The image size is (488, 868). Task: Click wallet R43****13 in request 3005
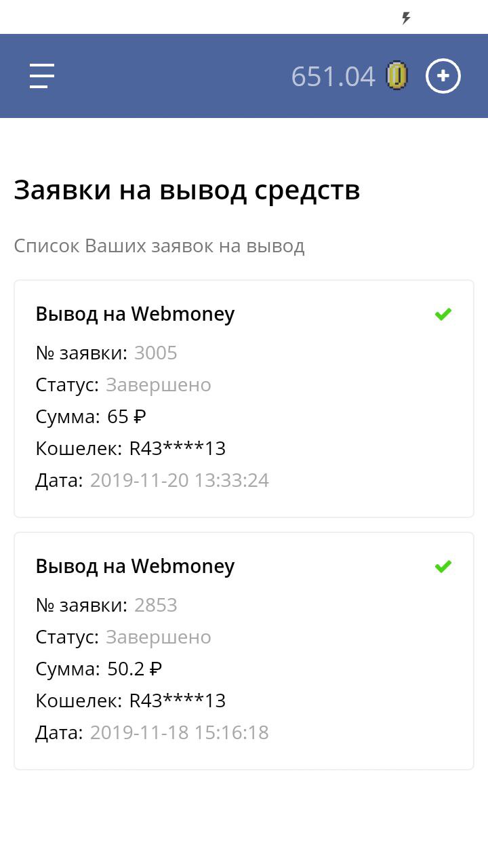pos(178,448)
